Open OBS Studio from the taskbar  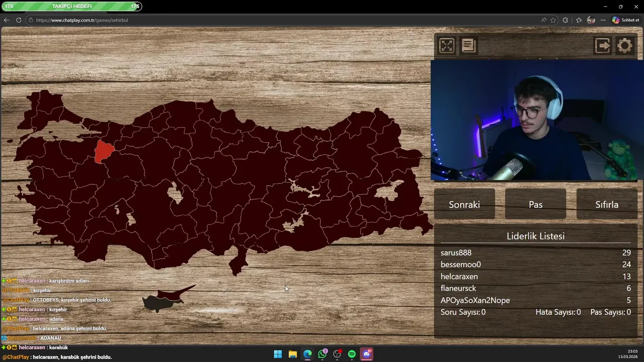[337, 354]
